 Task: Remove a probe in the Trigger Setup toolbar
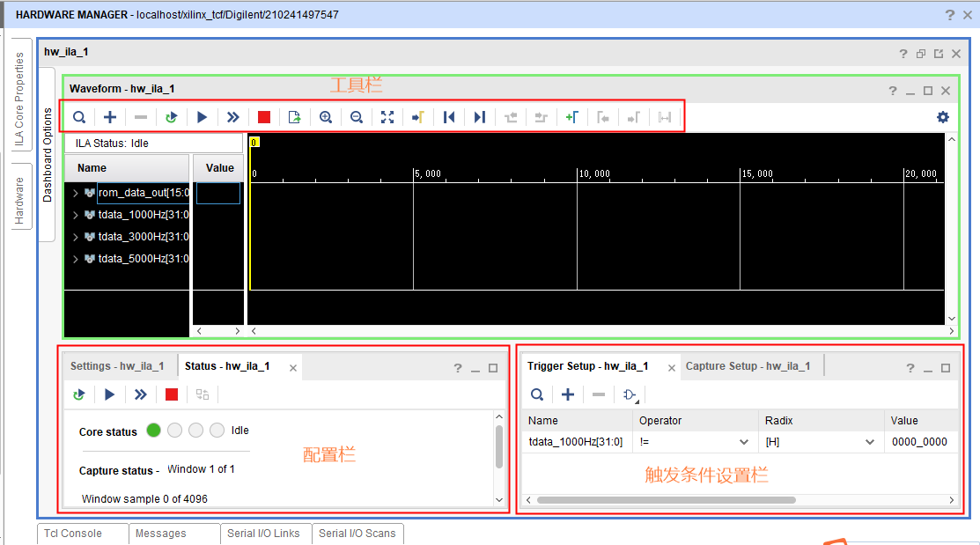click(x=598, y=394)
